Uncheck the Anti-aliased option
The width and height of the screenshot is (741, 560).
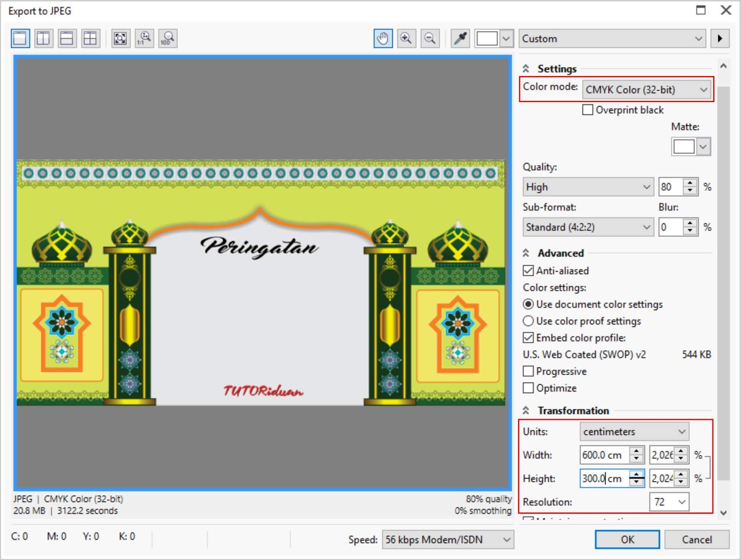pos(528,271)
